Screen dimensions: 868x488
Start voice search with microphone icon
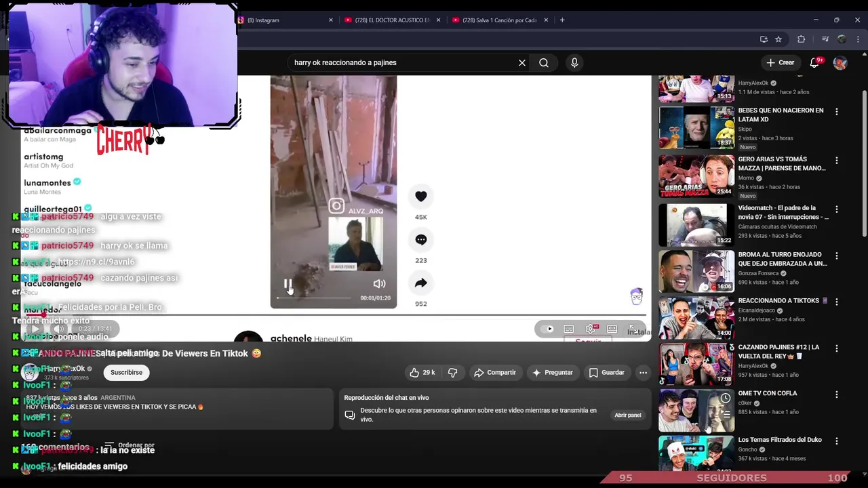[574, 62]
